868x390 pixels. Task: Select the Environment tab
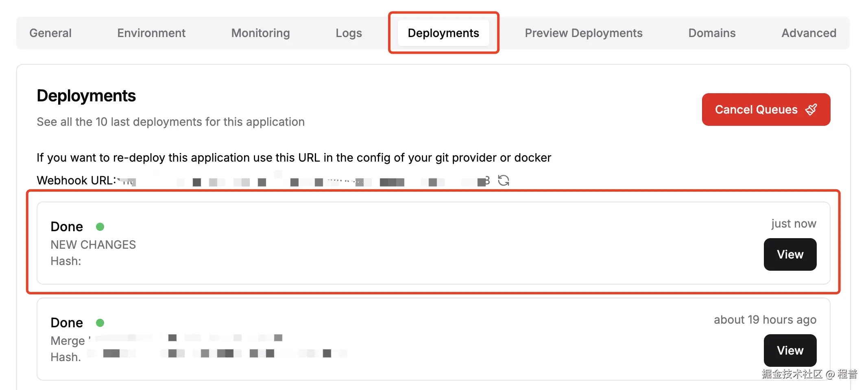click(x=151, y=33)
